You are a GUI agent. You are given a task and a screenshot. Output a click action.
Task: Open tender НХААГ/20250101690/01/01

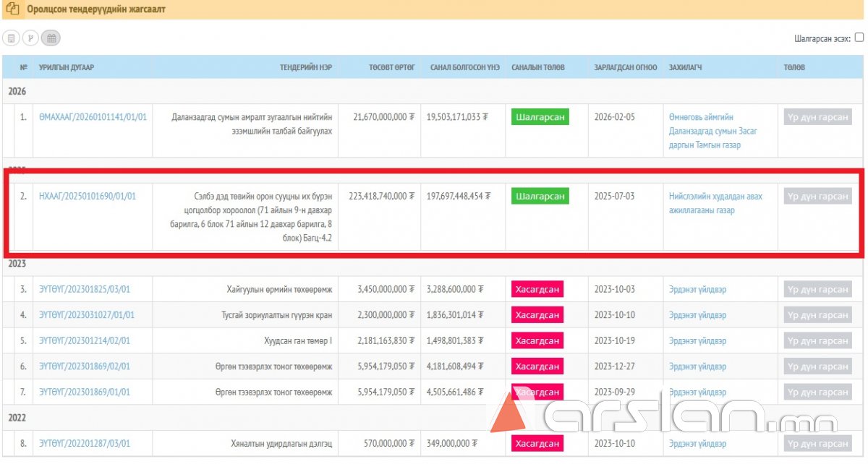pos(87,196)
